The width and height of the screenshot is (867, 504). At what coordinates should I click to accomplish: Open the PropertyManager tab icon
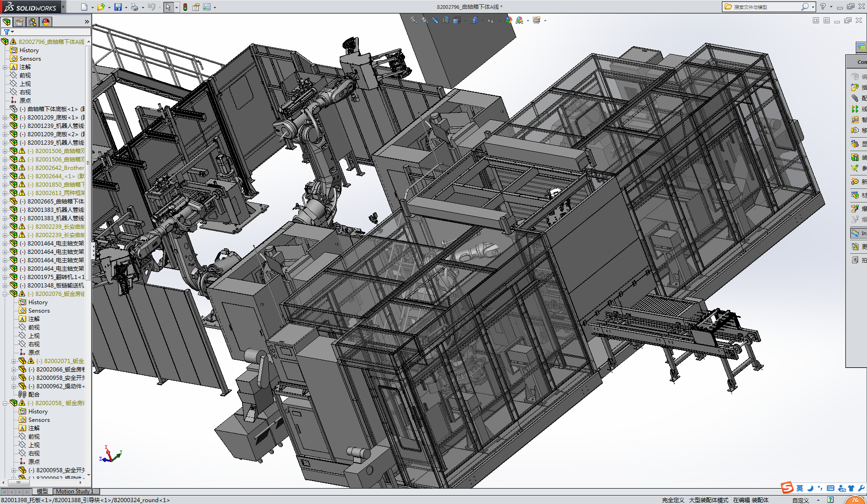point(20,22)
